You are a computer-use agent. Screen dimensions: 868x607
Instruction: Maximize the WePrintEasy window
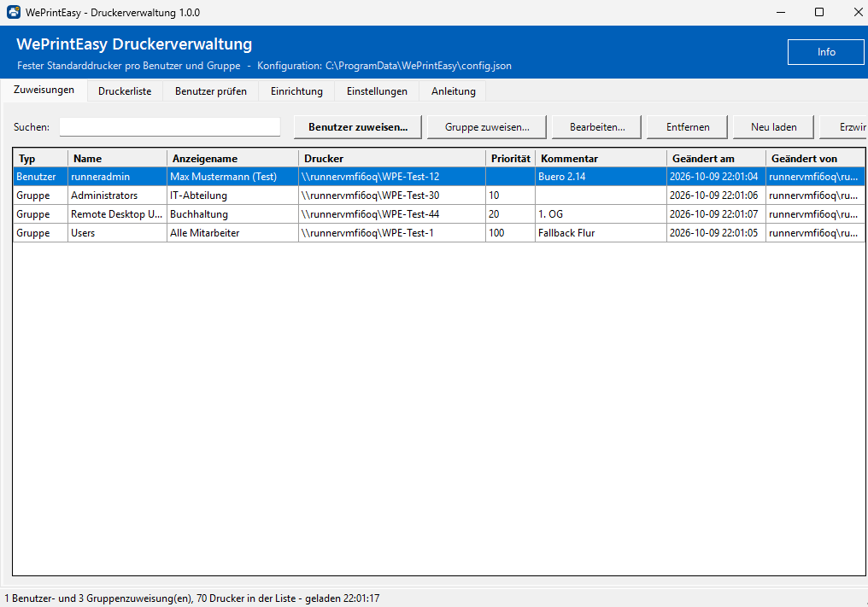(x=819, y=12)
